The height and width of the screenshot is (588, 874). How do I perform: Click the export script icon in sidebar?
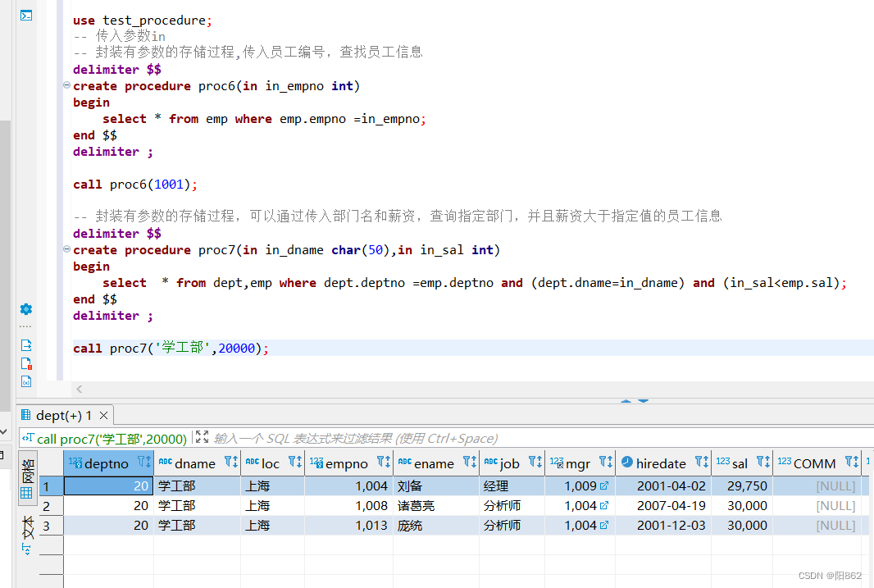click(26, 345)
